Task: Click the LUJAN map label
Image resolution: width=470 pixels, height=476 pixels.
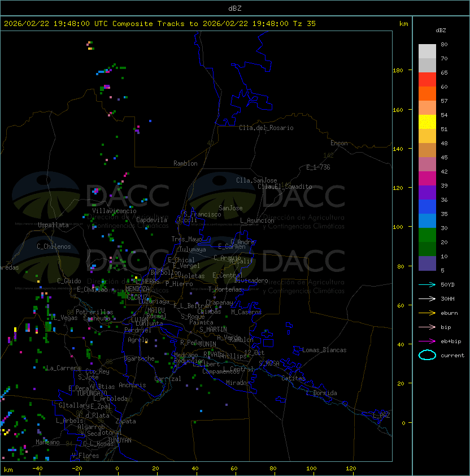Action: click(140, 319)
